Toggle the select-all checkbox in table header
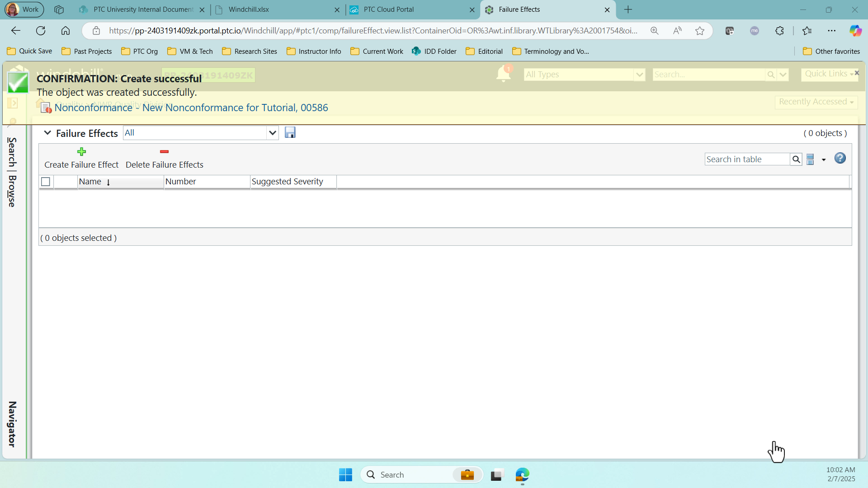Image resolution: width=868 pixels, height=488 pixels. point(46,182)
